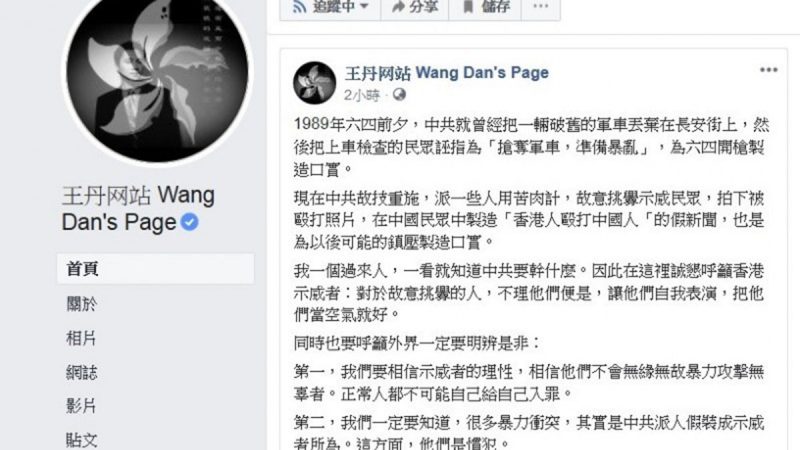Click the globe public-privacy icon on the post

pos(399,94)
